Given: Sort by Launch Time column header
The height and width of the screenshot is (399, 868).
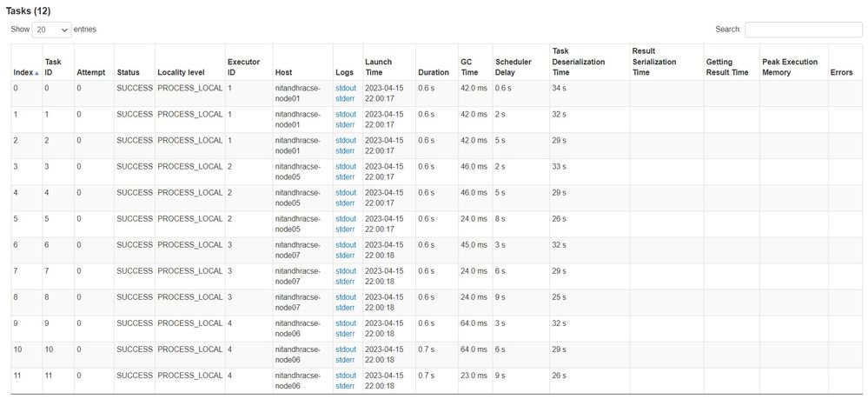Looking at the screenshot, I should tap(378, 67).
